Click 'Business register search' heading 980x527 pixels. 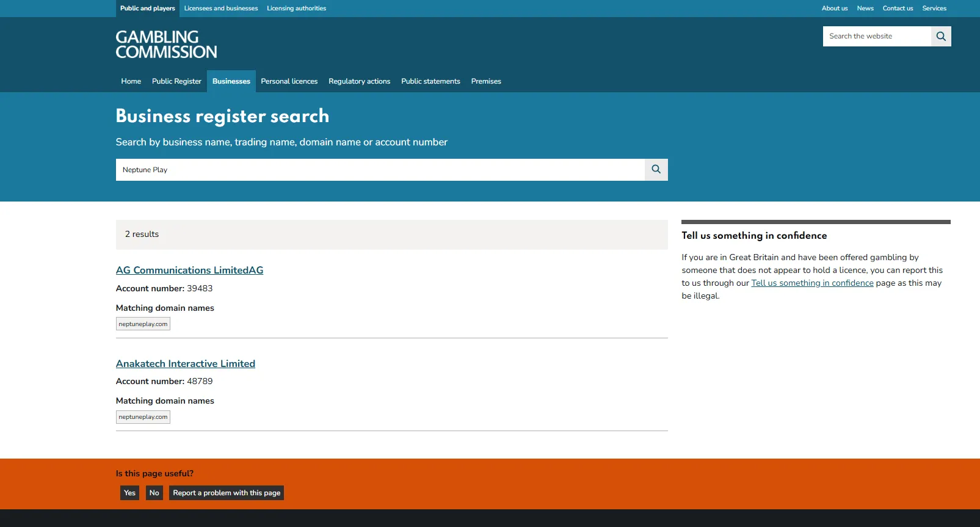(222, 116)
